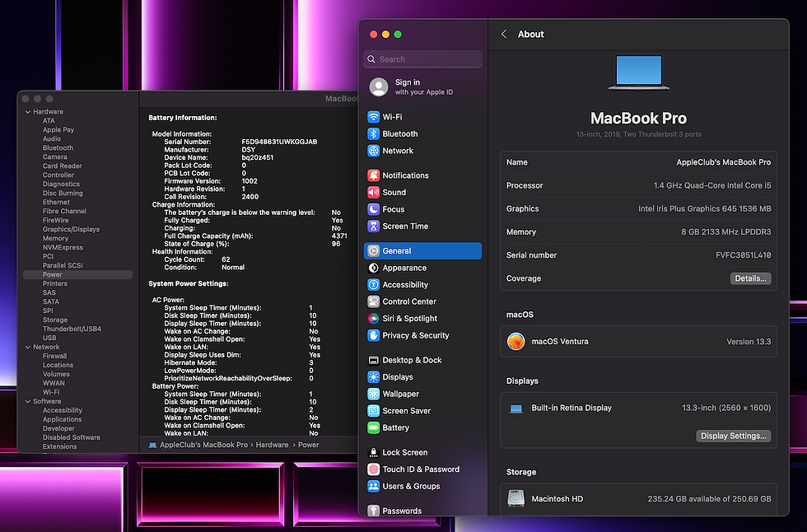This screenshot has width=807, height=532.
Task: Click the MacBook Pro laptop image
Action: pyautogui.click(x=639, y=72)
